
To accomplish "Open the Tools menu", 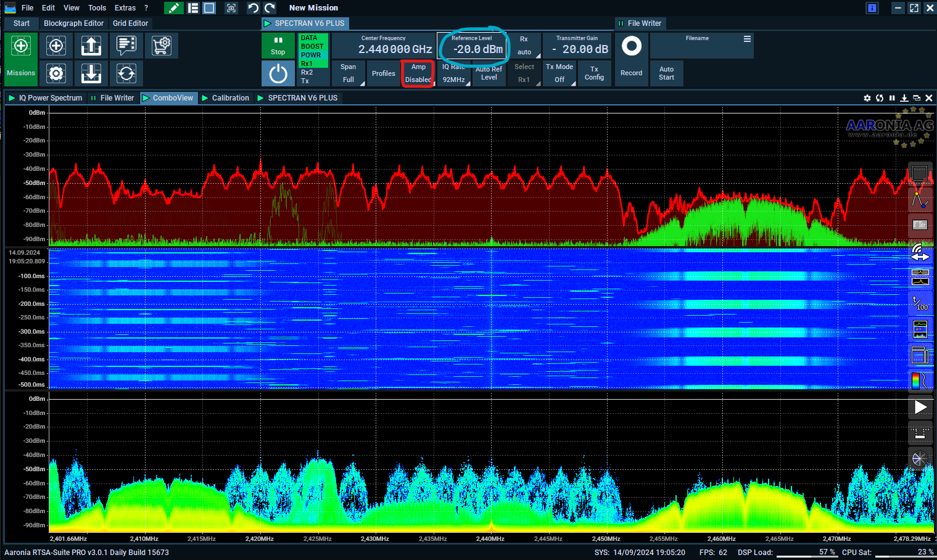I will click(97, 8).
